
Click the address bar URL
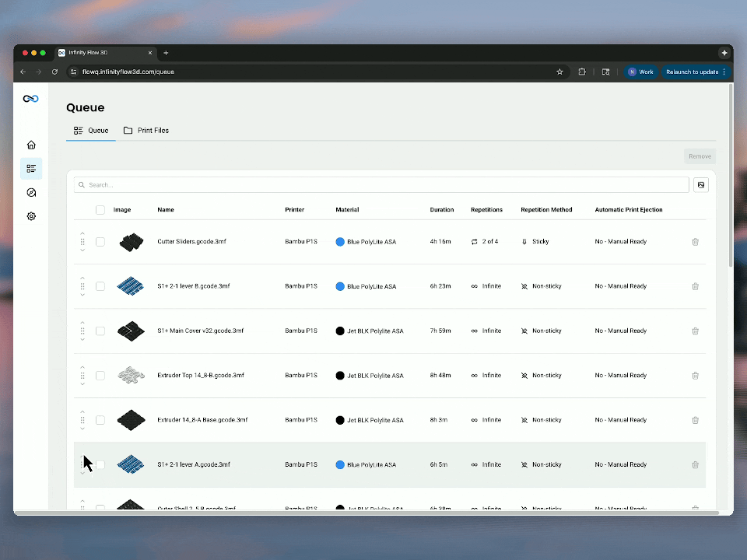coord(128,72)
